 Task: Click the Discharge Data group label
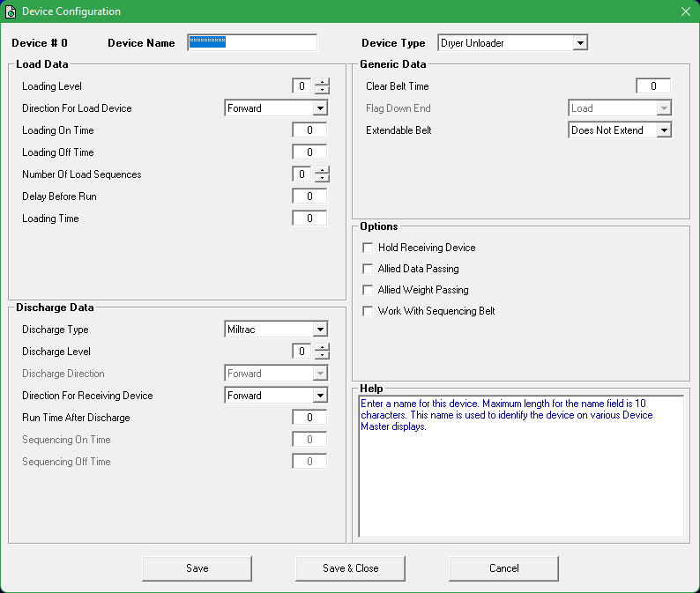pyautogui.click(x=55, y=308)
